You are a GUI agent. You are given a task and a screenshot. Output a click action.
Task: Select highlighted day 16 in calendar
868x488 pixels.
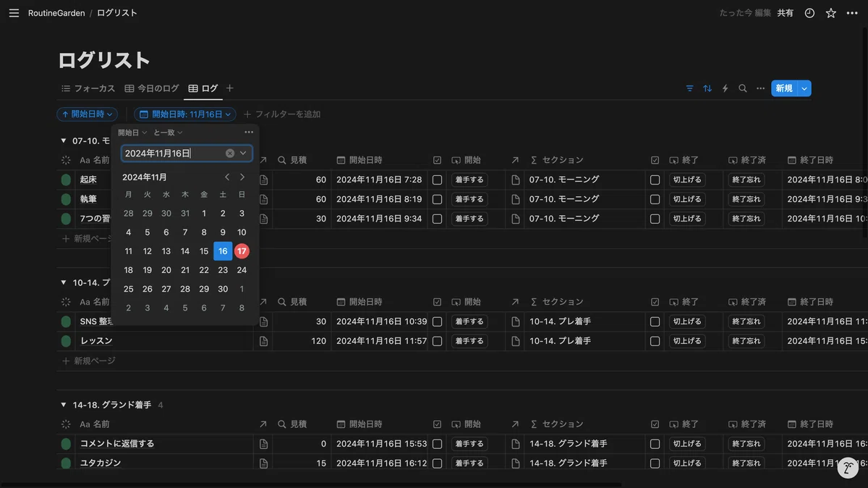[223, 251]
